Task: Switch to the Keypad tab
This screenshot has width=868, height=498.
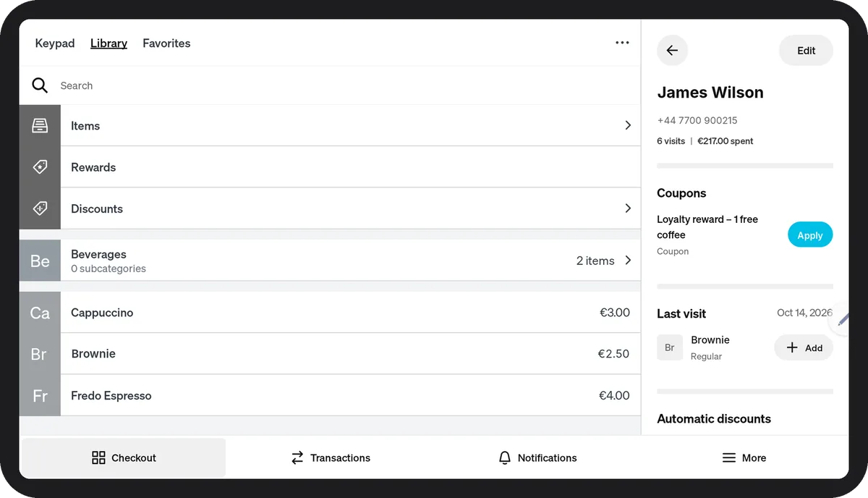Action: pyautogui.click(x=55, y=43)
